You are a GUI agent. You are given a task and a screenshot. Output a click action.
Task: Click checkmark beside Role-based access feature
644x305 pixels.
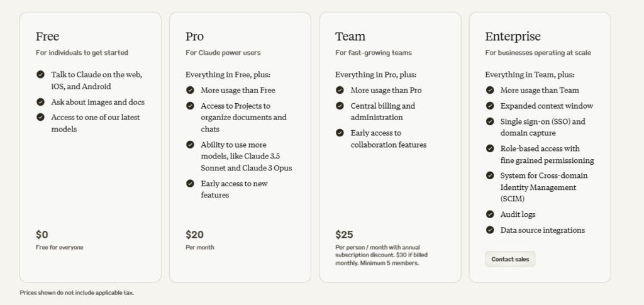490,148
